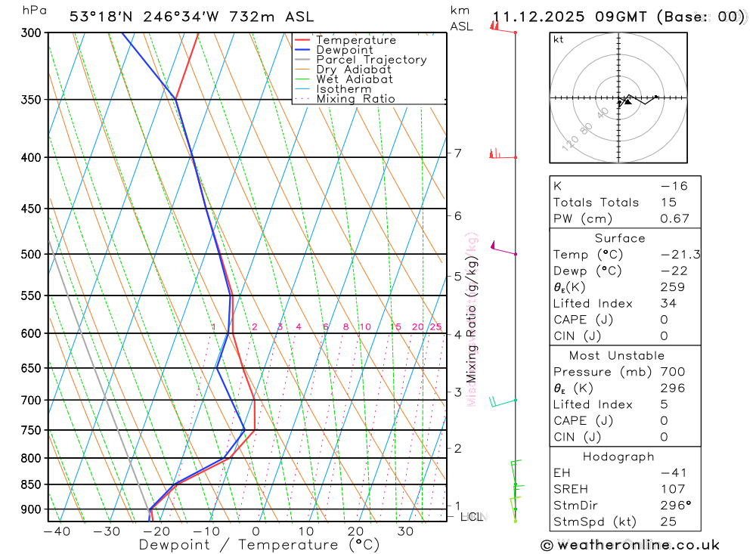The height and width of the screenshot is (554, 756).
Task: Click the -40 temperature axis label
Action: point(57,531)
